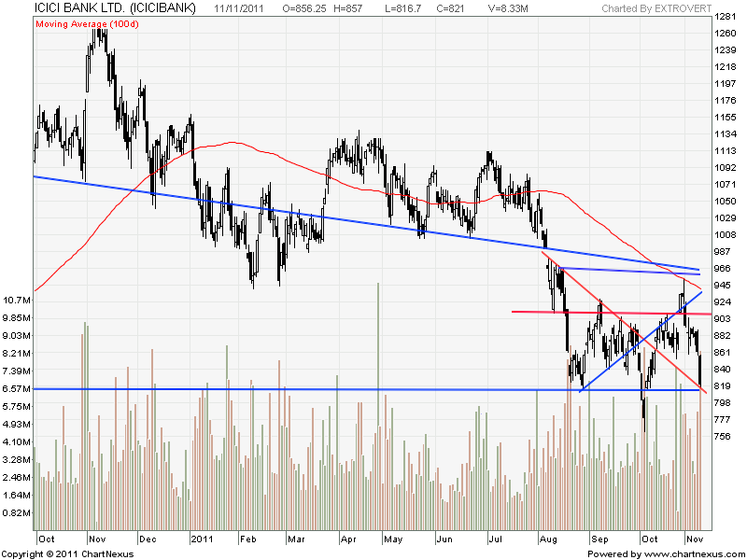Click the 10.7M volume axis label

point(17,301)
